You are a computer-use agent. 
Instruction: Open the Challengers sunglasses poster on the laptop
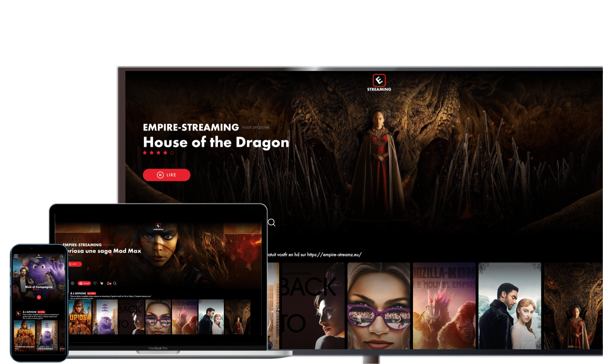coord(158,317)
